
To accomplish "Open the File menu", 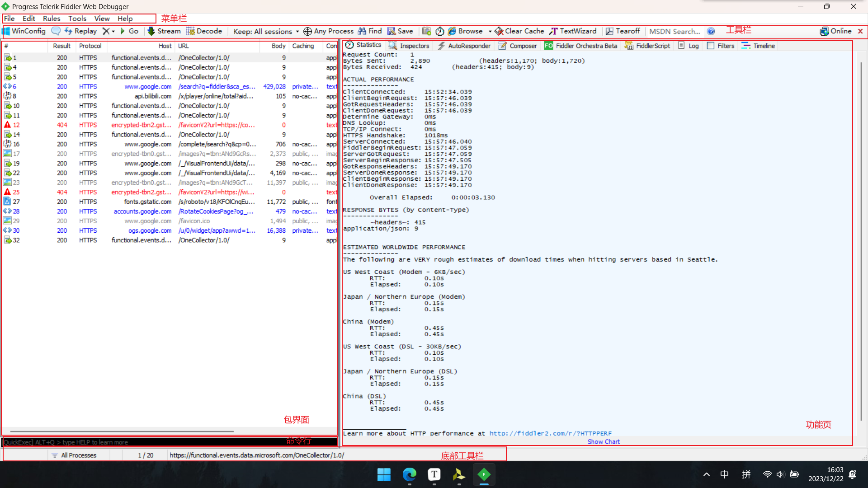I will 9,19.
